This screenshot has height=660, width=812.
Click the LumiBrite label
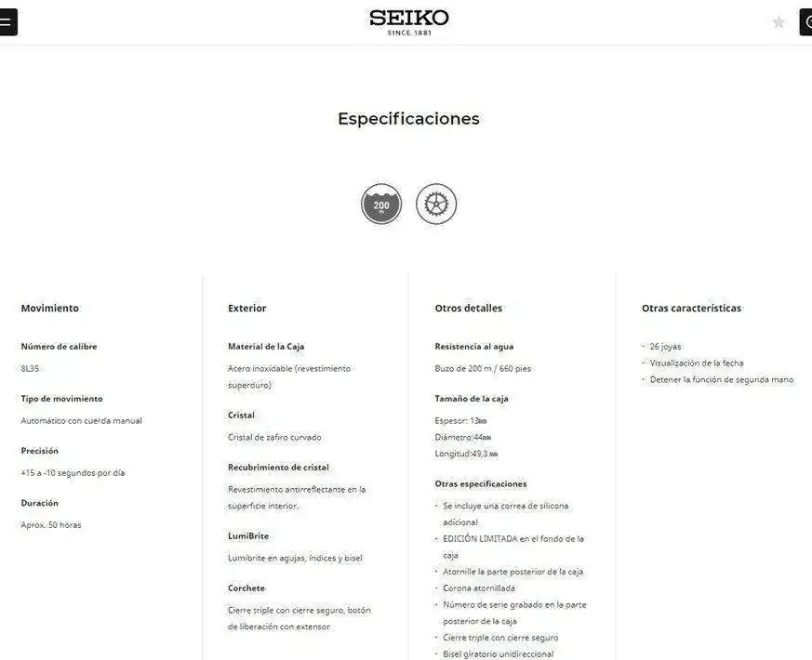(x=248, y=535)
